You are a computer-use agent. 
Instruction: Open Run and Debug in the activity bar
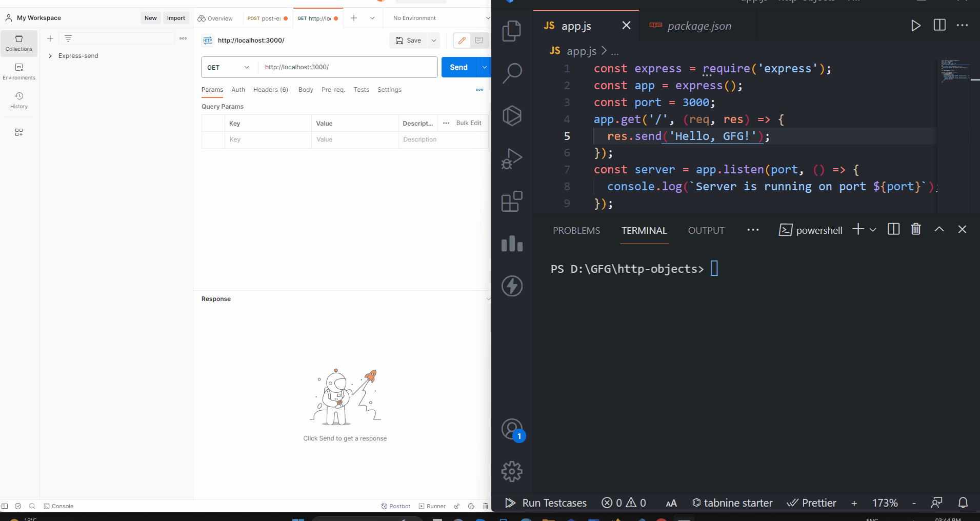tap(512, 158)
